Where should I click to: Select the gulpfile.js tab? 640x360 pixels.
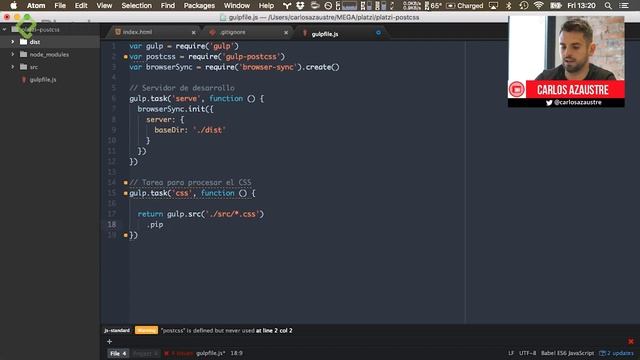[x=325, y=34]
